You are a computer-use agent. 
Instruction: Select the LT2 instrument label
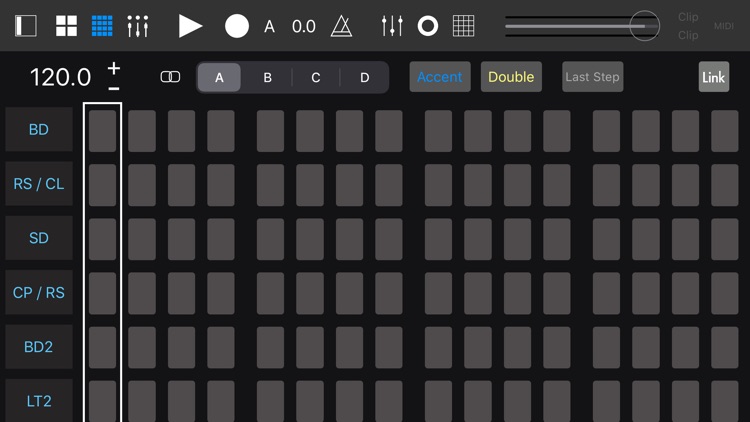point(39,401)
